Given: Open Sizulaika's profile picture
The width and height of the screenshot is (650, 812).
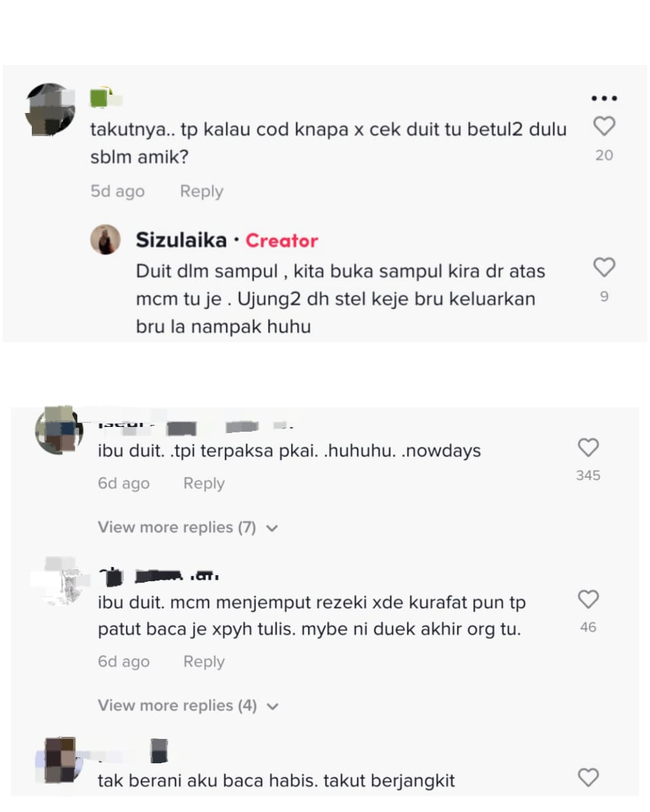Looking at the screenshot, I should (106, 240).
